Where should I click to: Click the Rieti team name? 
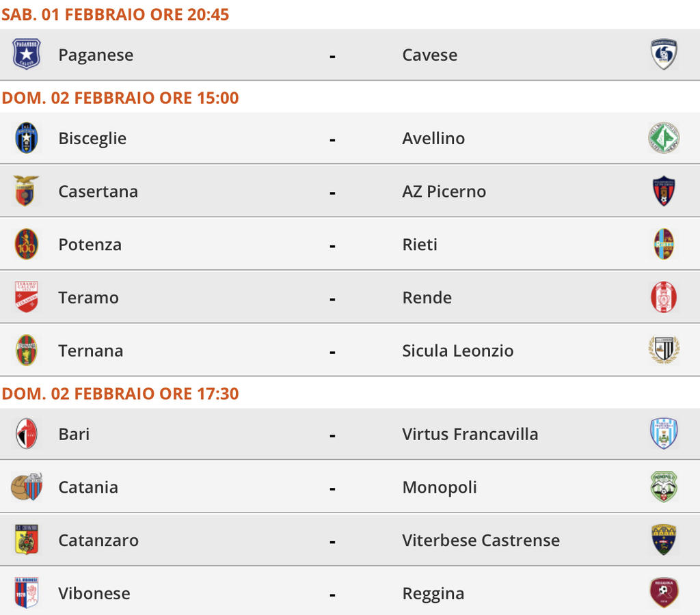point(420,245)
